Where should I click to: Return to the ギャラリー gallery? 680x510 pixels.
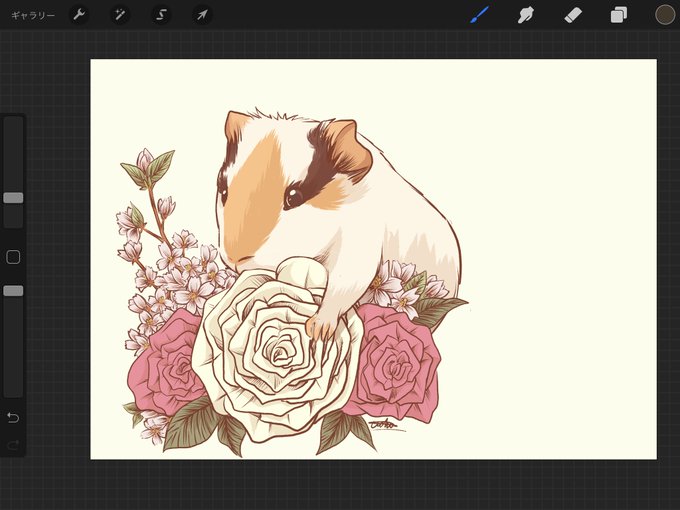tap(33, 16)
